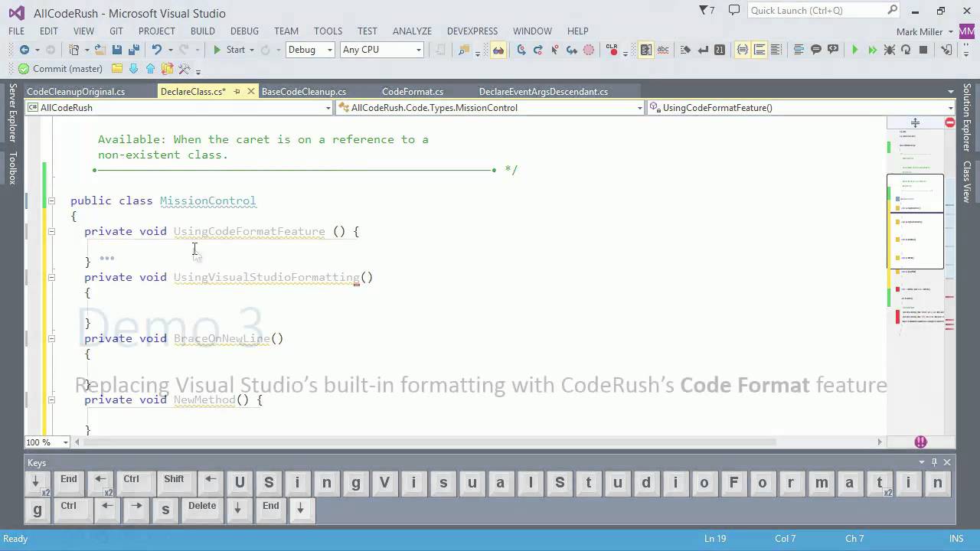Open the notifications flag showing 7
The width and height of the screenshot is (980, 551).
[707, 10]
